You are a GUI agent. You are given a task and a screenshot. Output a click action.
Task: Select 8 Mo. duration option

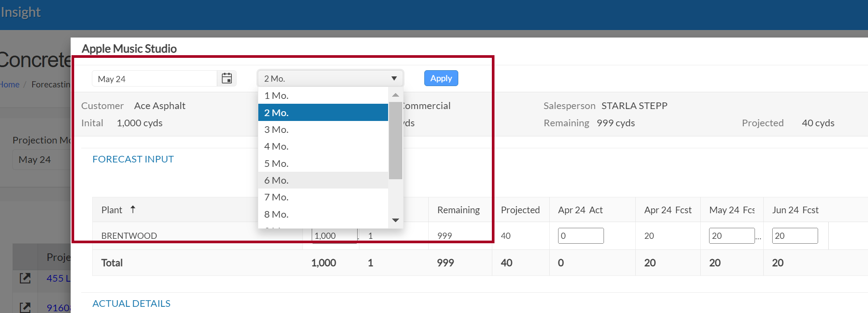coord(323,214)
